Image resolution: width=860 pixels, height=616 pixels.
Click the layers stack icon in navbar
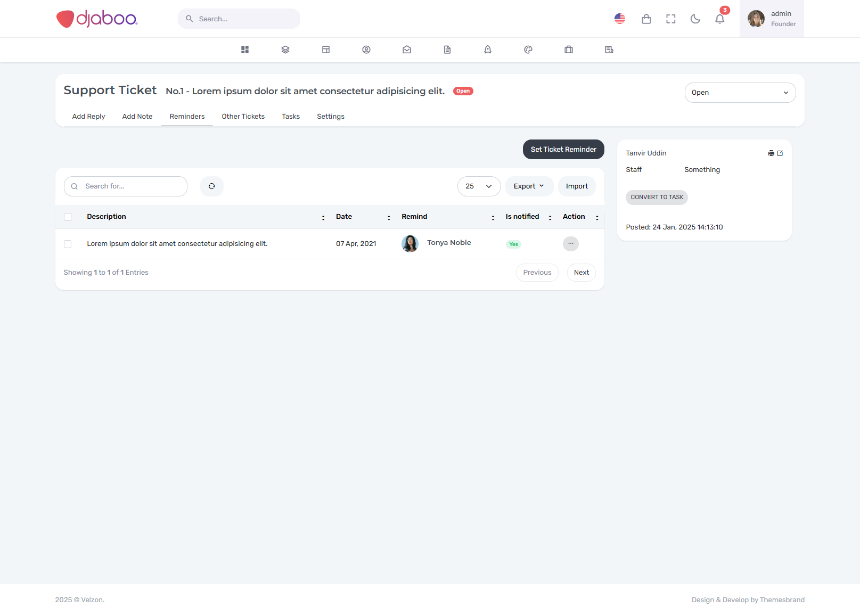[285, 50]
